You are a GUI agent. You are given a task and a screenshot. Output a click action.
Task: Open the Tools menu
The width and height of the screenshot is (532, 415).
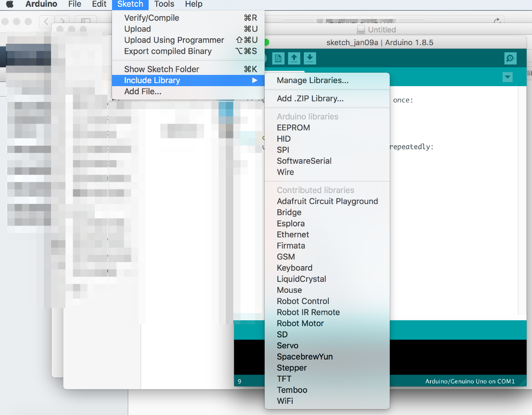[x=164, y=4]
